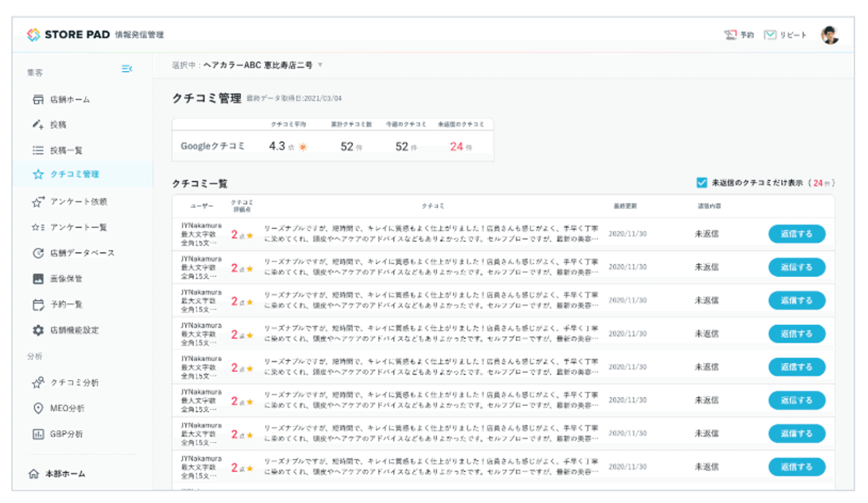Open クチコミ分析 via its star-search icon
Image resolution: width=868 pixels, height=503 pixels.
38,383
